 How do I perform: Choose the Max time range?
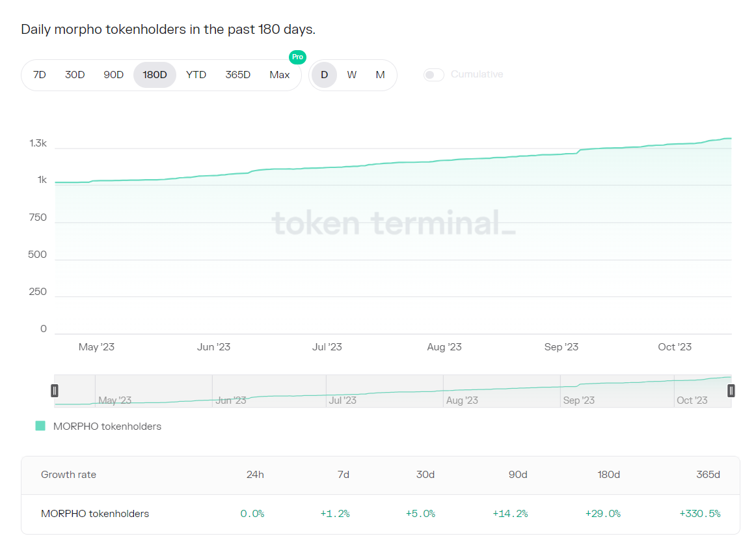tap(280, 75)
